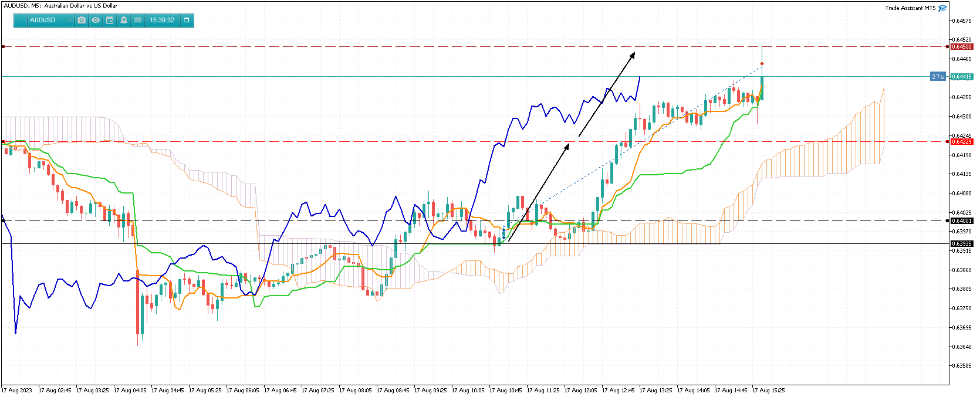Viewport: 980px width, 397px height.
Task: Select the 0.64001 black price level label
Action: pyautogui.click(x=961, y=221)
